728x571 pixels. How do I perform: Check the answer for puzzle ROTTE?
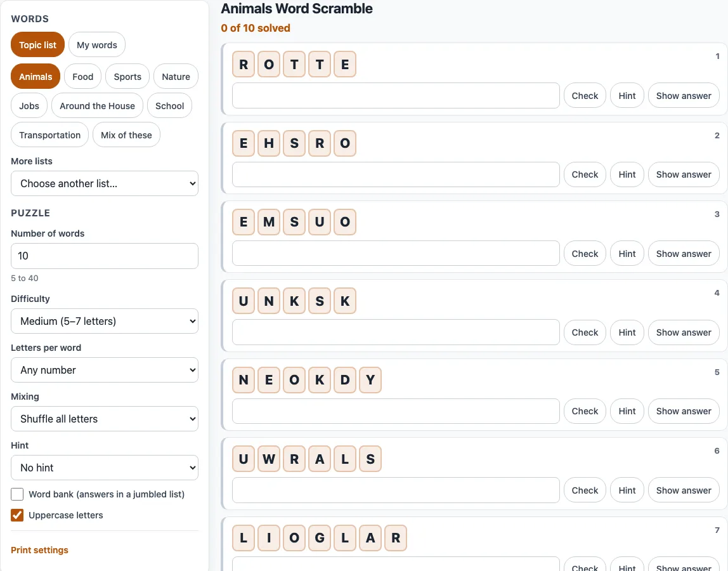(585, 96)
